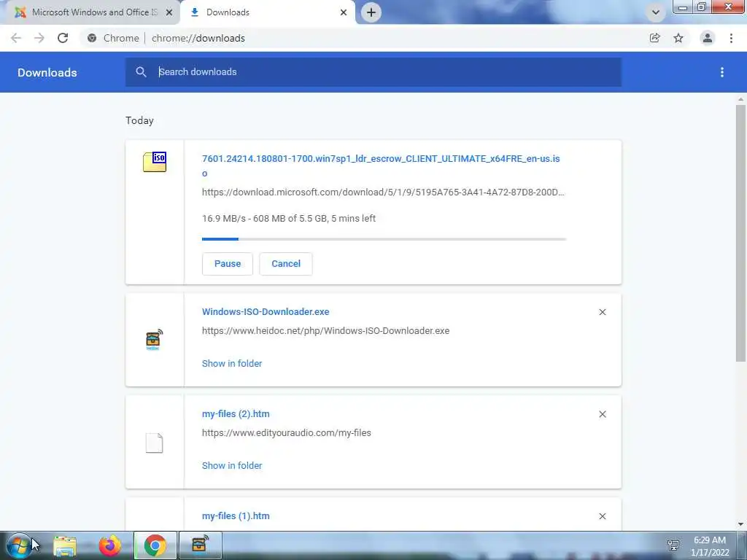
Task: Open the Chrome profile avatar
Action: coord(708,38)
